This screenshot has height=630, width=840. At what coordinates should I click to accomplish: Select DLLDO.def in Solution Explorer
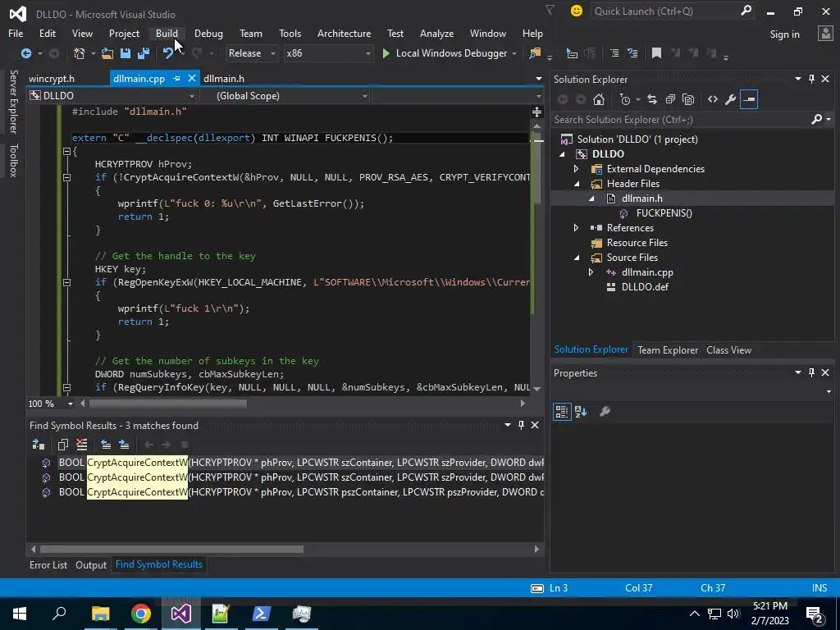tap(645, 287)
